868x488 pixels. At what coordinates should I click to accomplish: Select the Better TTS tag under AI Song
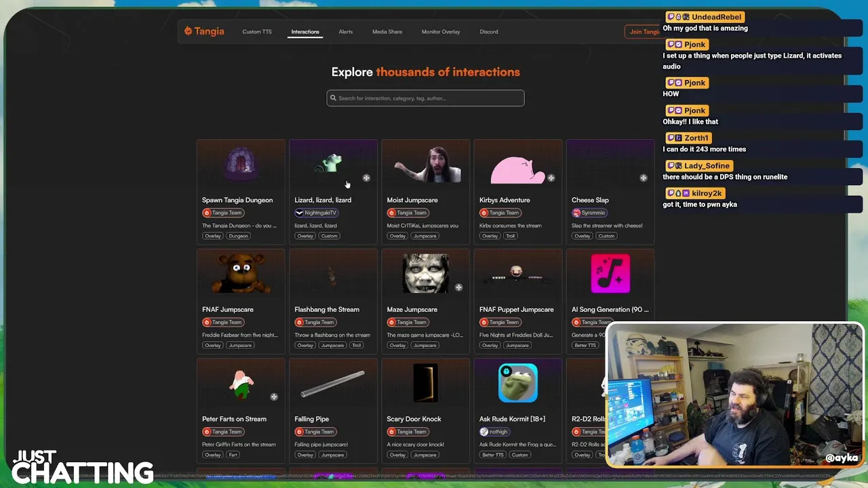585,346
